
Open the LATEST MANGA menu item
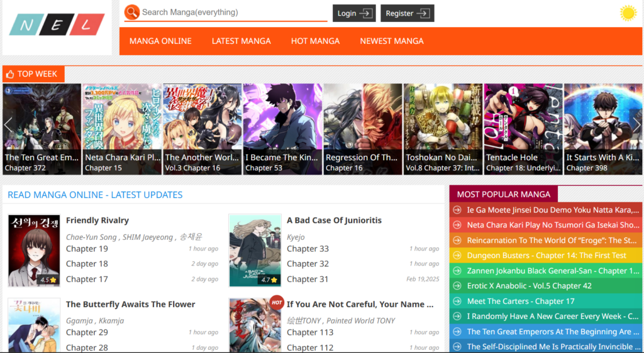(241, 41)
